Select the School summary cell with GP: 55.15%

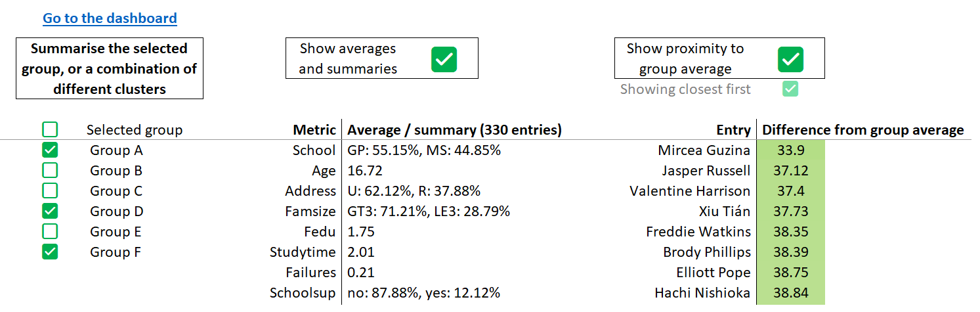click(x=424, y=150)
